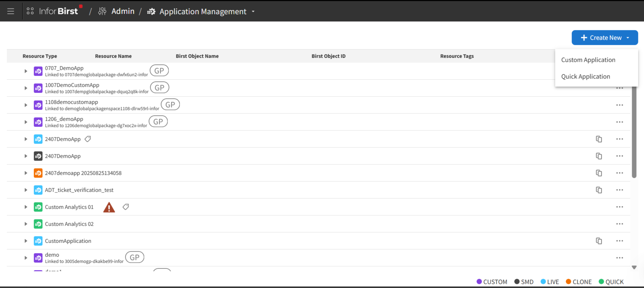Click the Admin sliders icon in breadcrumb
The width and height of the screenshot is (644, 288).
point(102,11)
